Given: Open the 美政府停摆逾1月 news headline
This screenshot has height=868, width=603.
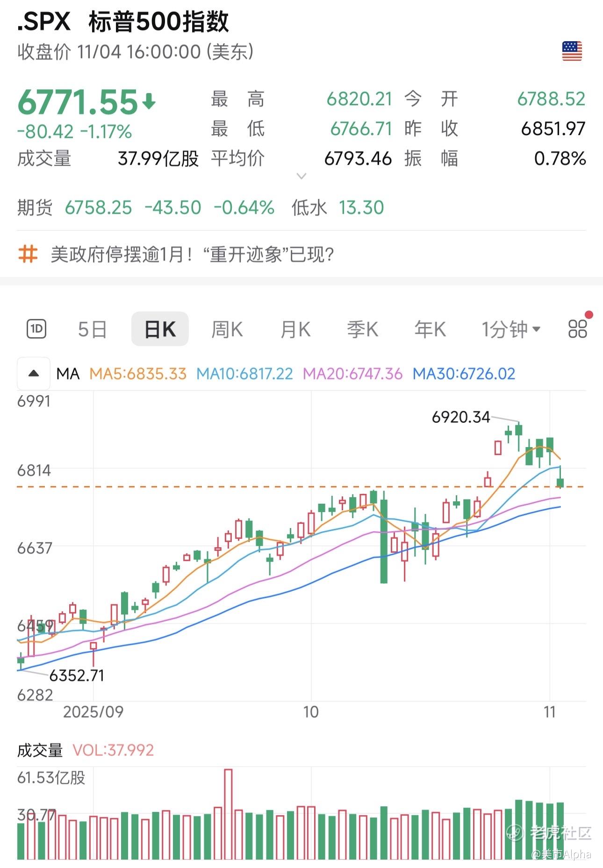Looking at the screenshot, I should [192, 254].
